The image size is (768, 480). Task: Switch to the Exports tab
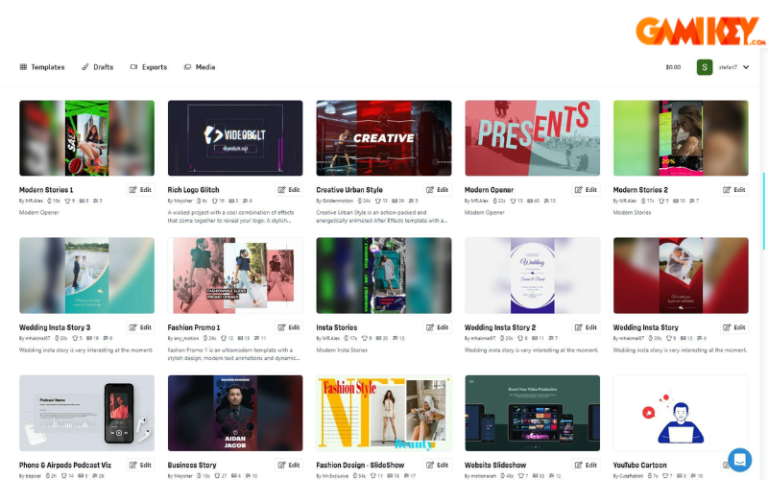click(x=154, y=67)
